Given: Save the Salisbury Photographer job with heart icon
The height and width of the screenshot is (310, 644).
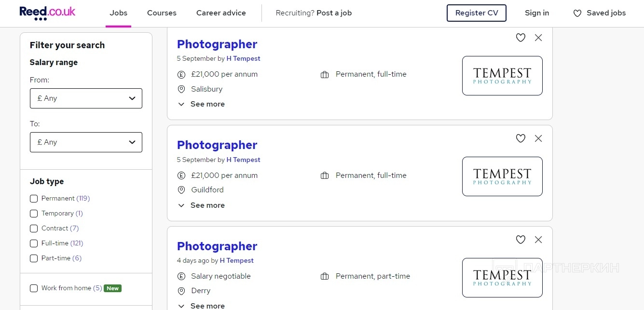Looking at the screenshot, I should 521,38.
